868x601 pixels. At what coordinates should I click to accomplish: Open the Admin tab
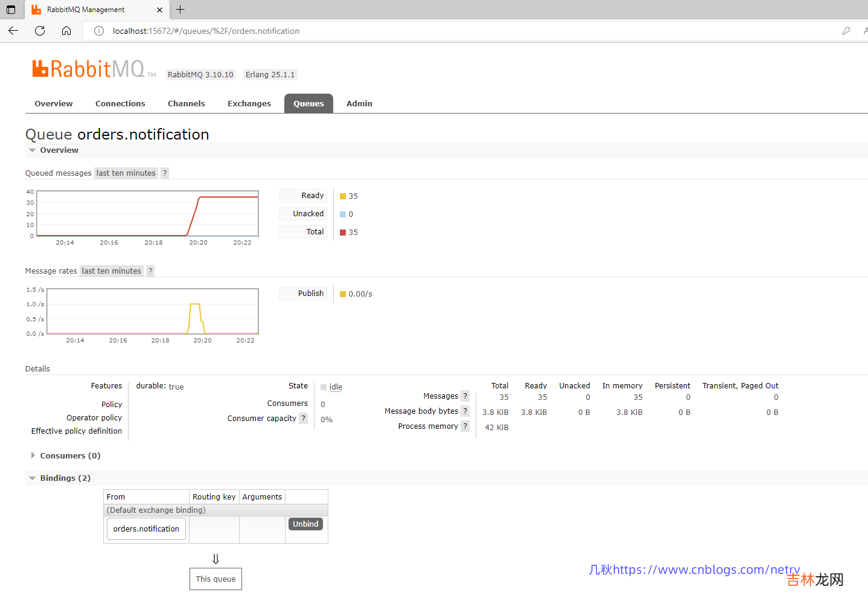(359, 104)
